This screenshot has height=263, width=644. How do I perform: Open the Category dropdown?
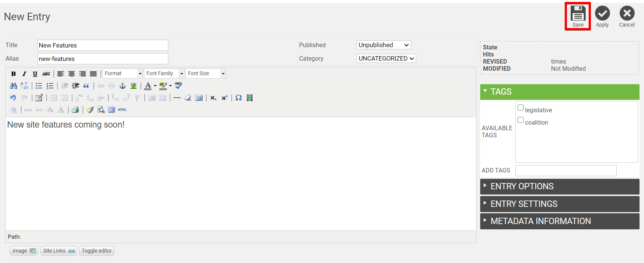tap(386, 58)
